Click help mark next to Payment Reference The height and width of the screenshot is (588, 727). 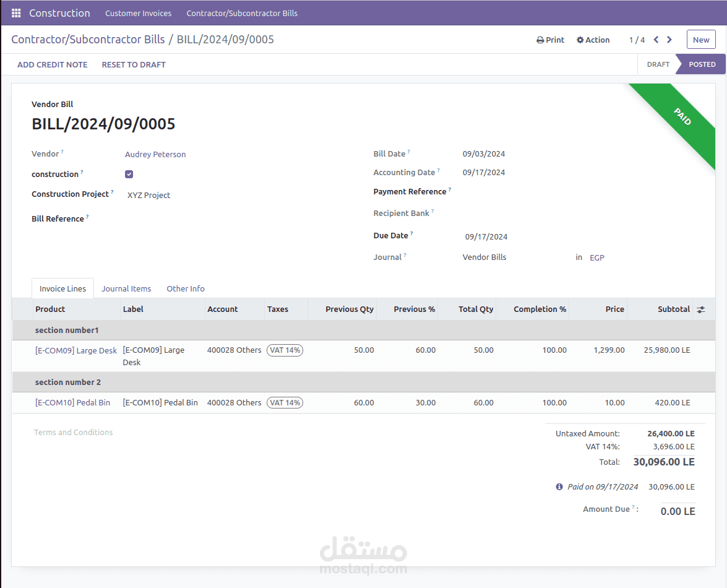pyautogui.click(x=450, y=189)
